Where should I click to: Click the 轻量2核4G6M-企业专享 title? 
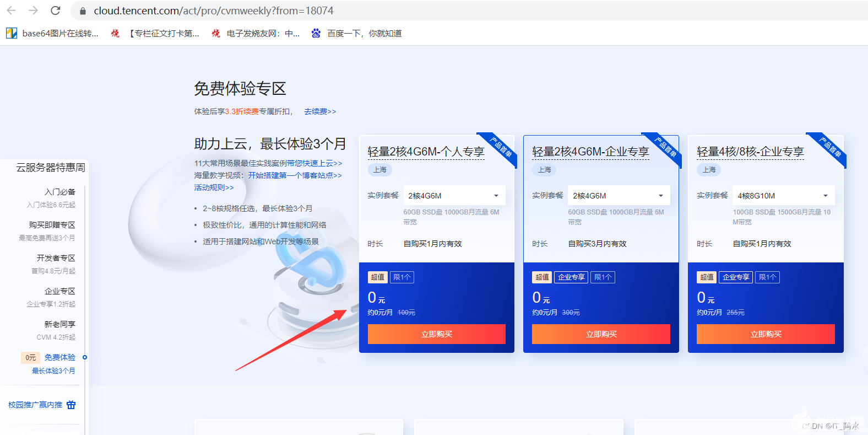tap(590, 152)
